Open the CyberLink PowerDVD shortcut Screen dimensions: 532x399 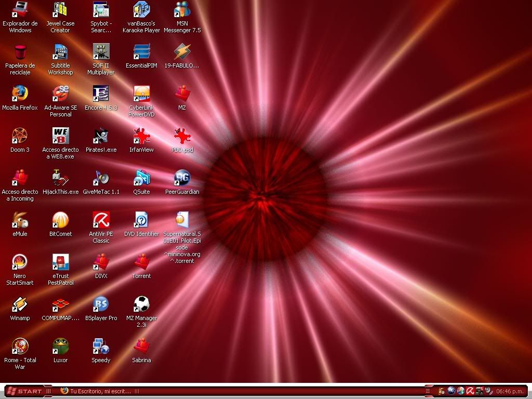coord(141,94)
